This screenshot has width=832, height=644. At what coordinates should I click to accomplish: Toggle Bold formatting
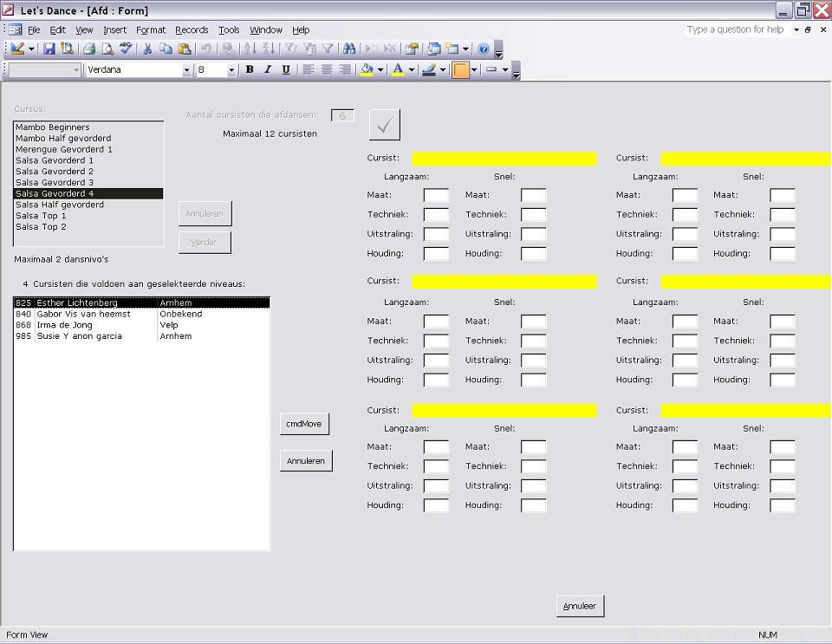tap(250, 69)
